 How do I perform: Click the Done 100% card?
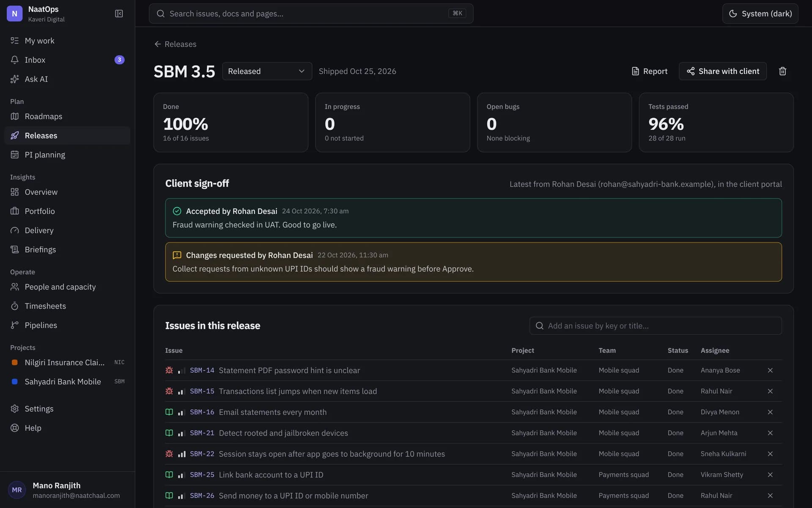click(230, 122)
